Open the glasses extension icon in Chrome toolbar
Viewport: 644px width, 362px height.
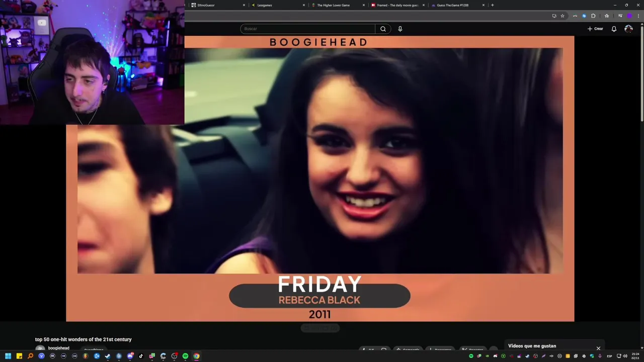(x=575, y=16)
